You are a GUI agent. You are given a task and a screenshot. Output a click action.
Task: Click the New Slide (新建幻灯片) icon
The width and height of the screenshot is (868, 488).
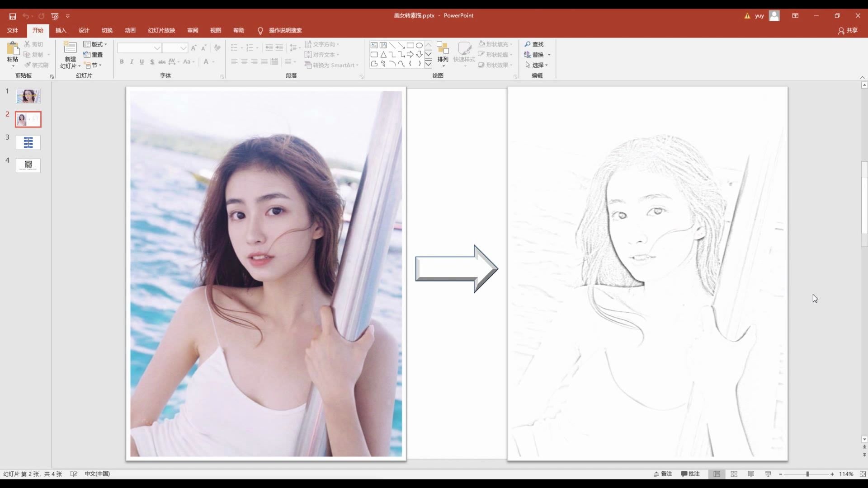pos(70,49)
